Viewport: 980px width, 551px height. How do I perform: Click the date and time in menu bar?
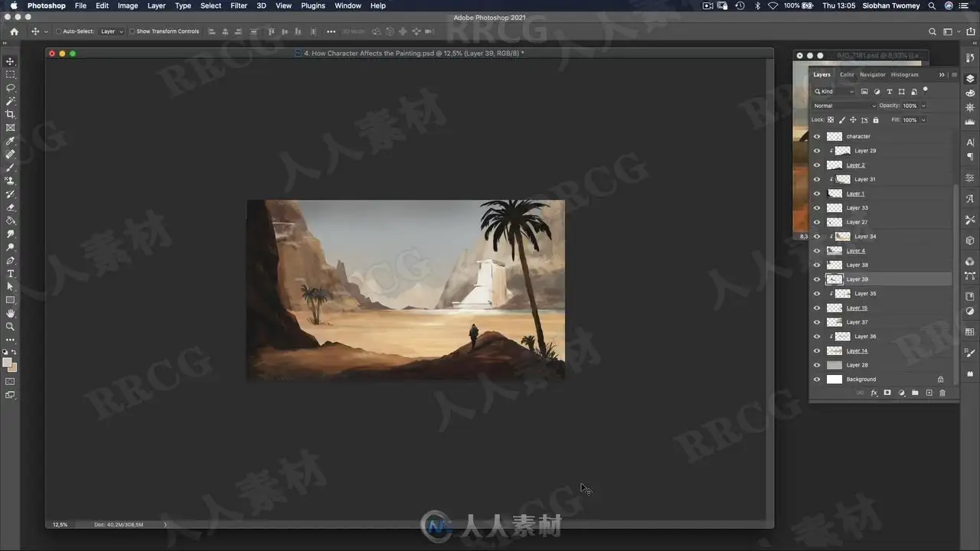tap(841, 5)
